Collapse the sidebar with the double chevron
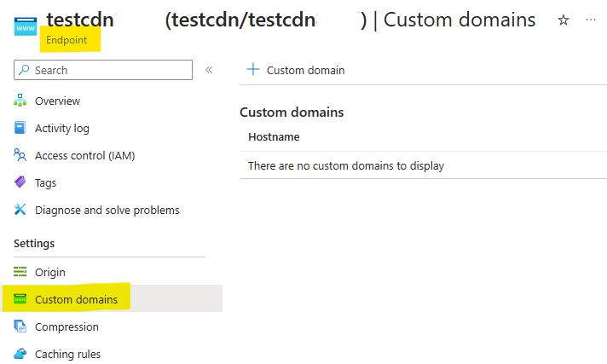Image resolution: width=607 pixels, height=364 pixels. pos(209,70)
